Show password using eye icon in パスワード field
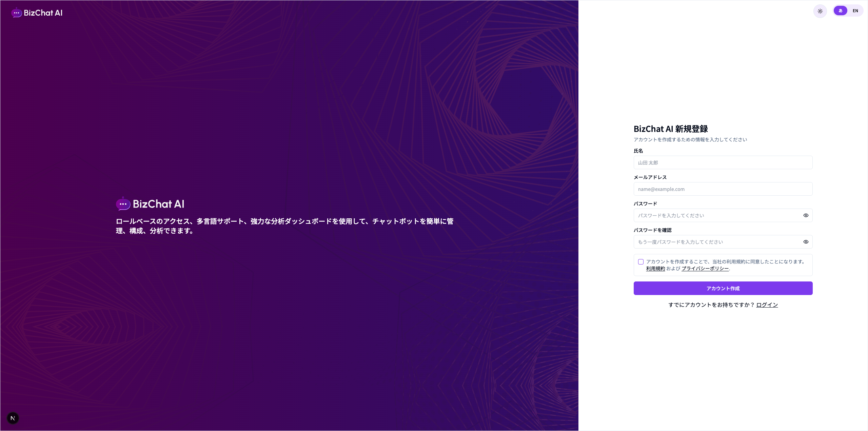This screenshot has width=868, height=431. click(806, 215)
